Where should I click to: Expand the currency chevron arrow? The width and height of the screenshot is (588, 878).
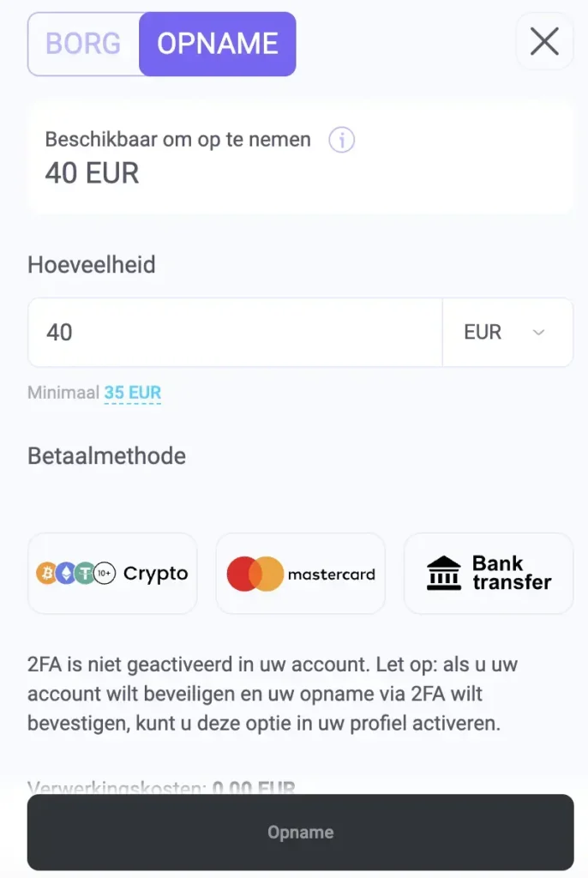[539, 333]
